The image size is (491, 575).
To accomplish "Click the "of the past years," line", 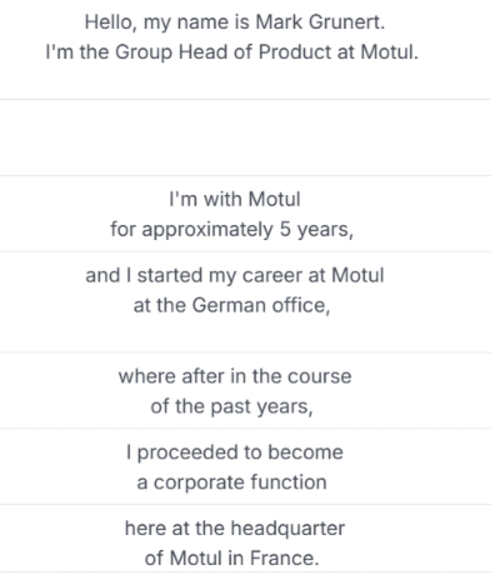I will pyautogui.click(x=232, y=407).
